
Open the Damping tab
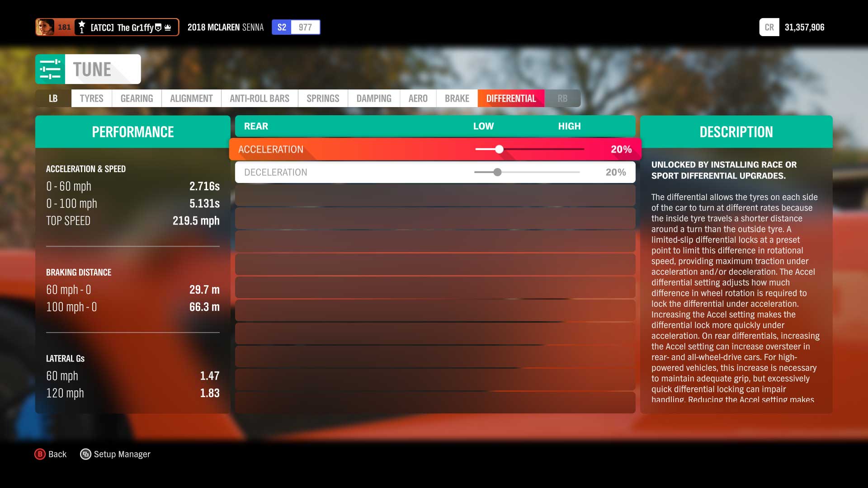pos(374,99)
